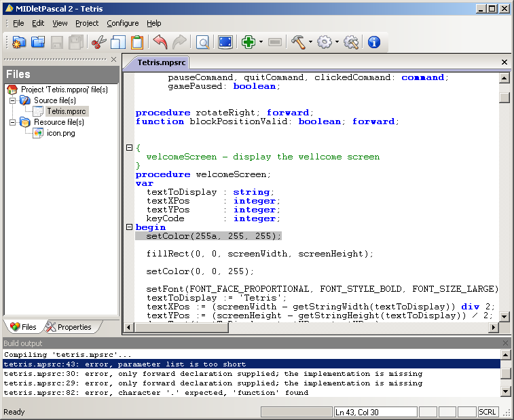Collapse the Resource file(s) tree node

coord(13,122)
